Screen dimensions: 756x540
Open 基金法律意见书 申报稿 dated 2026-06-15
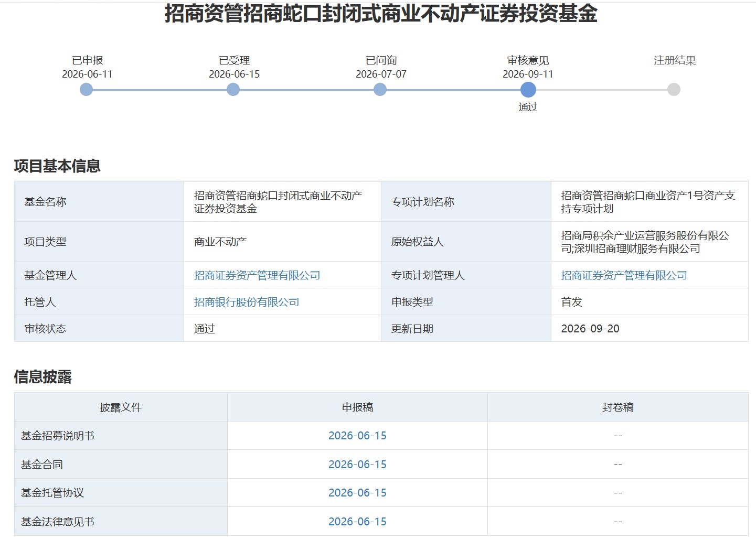[x=357, y=522]
